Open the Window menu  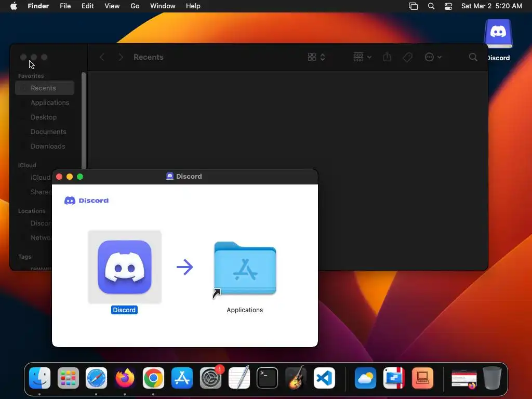click(163, 6)
